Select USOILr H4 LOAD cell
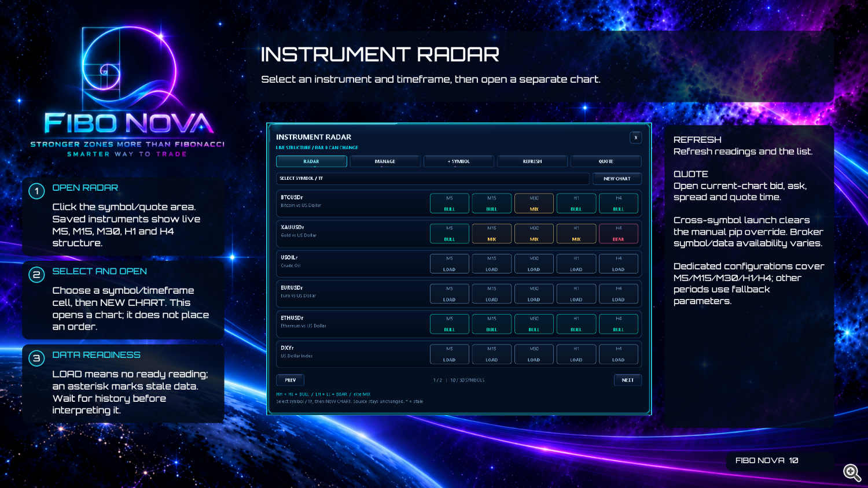Viewport: 868px width, 488px height. [619, 264]
